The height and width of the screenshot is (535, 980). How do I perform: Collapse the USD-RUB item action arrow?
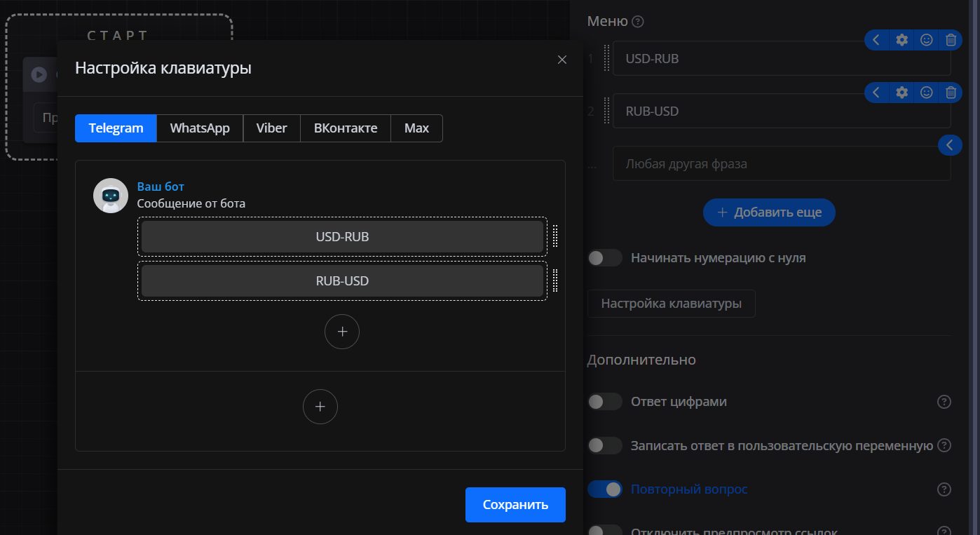point(876,40)
